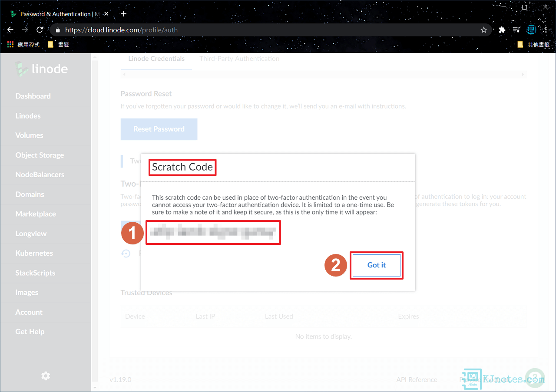Go to Object Storage section
The image size is (556, 392).
point(40,155)
